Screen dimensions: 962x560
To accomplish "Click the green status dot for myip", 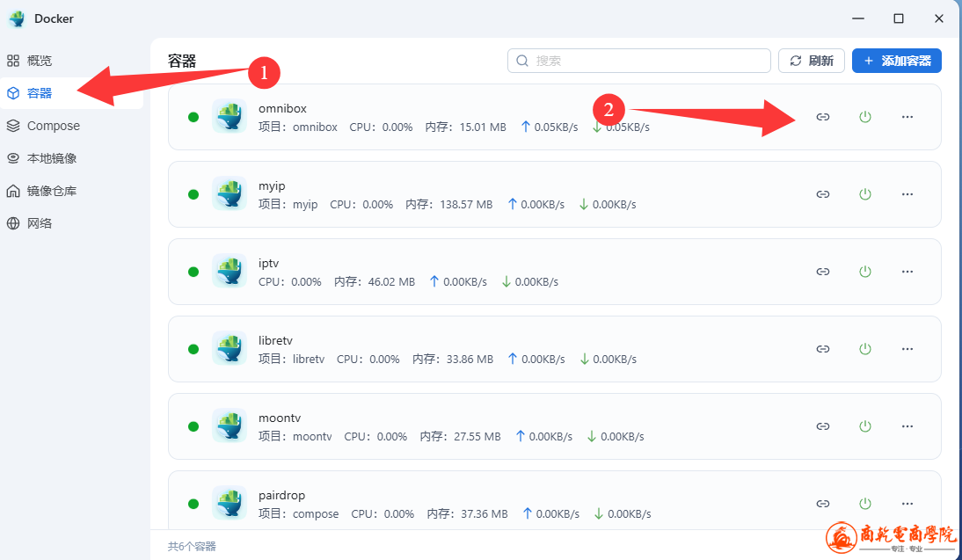I will pos(193,194).
